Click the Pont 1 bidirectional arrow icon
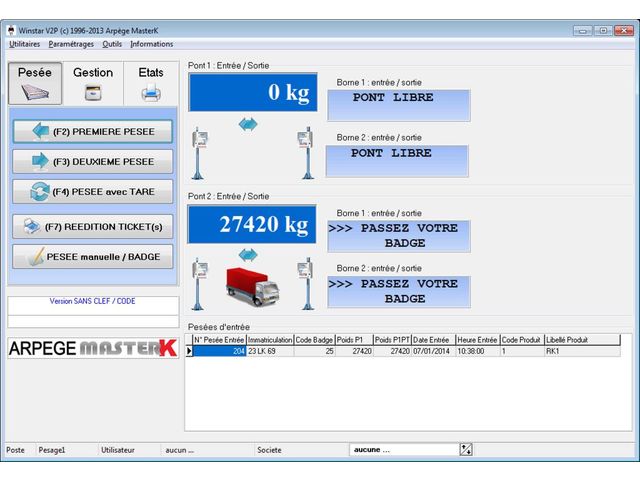This screenshot has width=640, height=480. coord(248,124)
